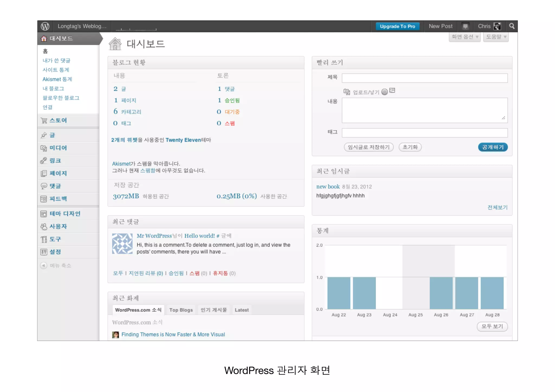Open the 스토어 cart menu

coord(58,120)
